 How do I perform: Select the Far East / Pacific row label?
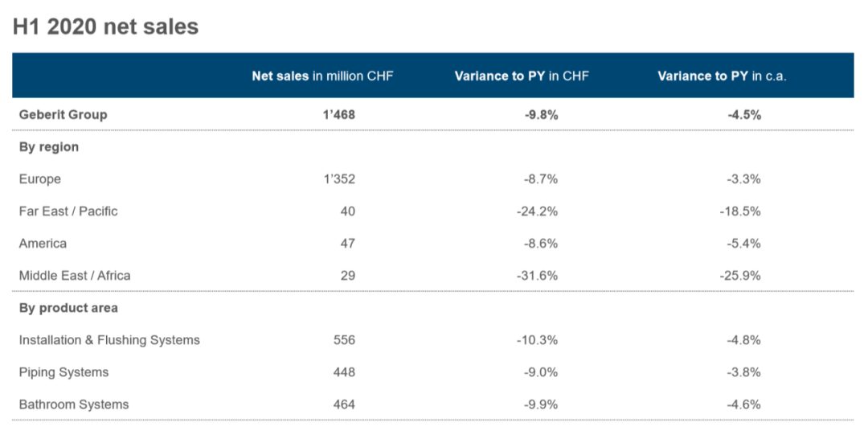68,211
